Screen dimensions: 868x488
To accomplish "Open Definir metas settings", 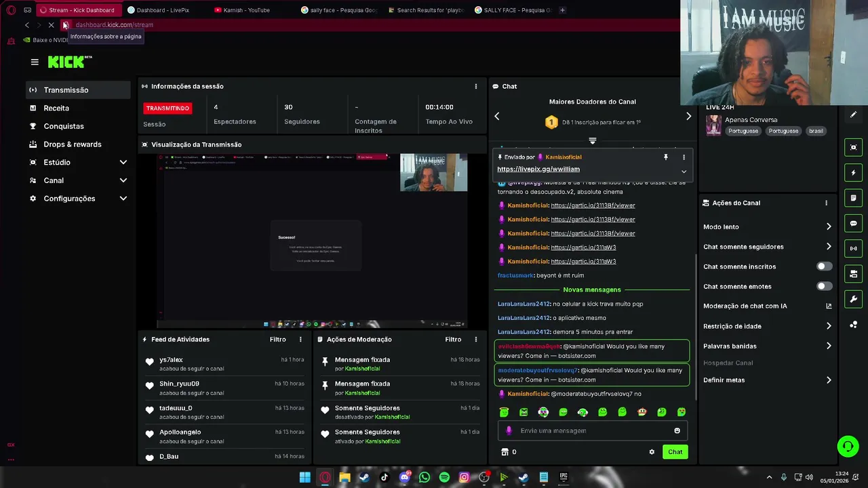I will pos(767,380).
